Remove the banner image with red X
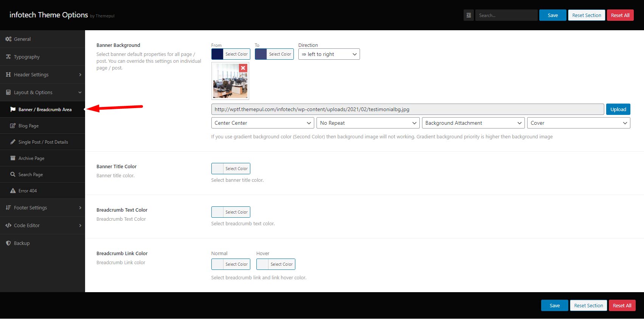The height and width of the screenshot is (319, 644). pyautogui.click(x=243, y=68)
